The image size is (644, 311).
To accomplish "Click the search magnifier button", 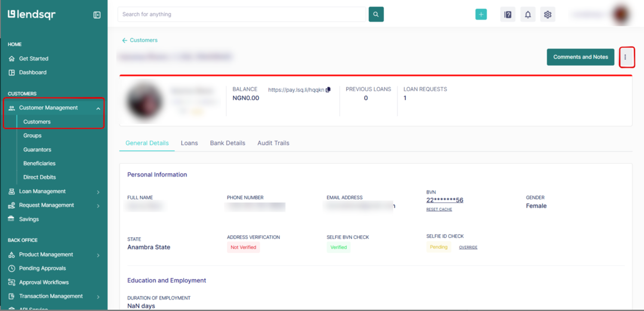I will point(376,14).
